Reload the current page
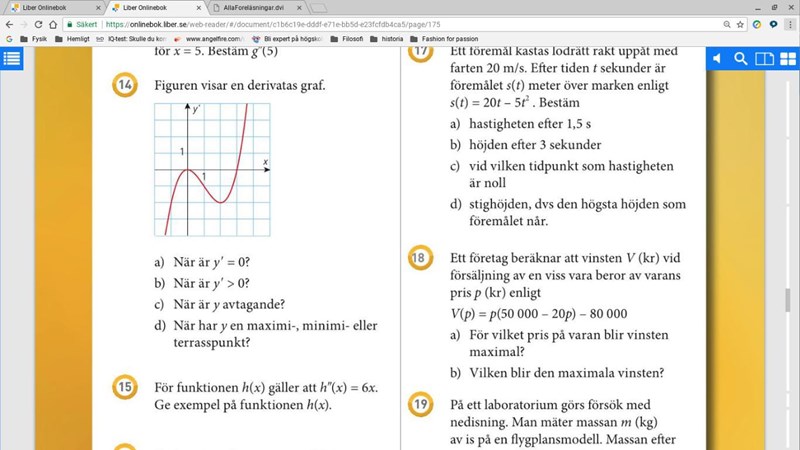The height and width of the screenshot is (450, 800). click(38, 24)
